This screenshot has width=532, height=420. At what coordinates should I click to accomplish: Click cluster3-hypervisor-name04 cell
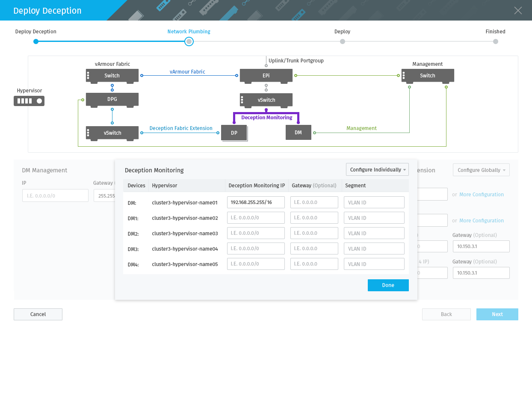pyautogui.click(x=185, y=249)
